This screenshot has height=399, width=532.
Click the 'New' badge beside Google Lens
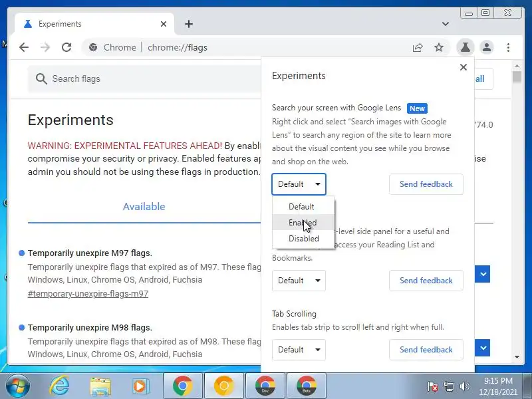click(417, 108)
